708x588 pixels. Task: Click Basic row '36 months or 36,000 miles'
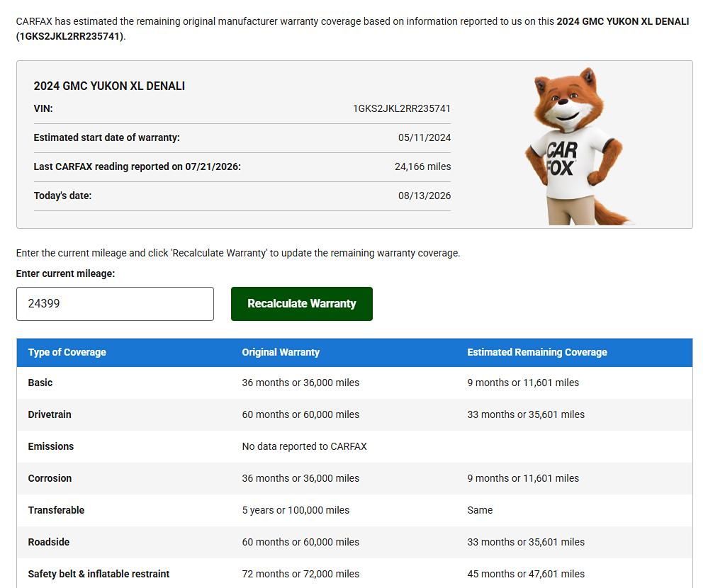(300, 383)
